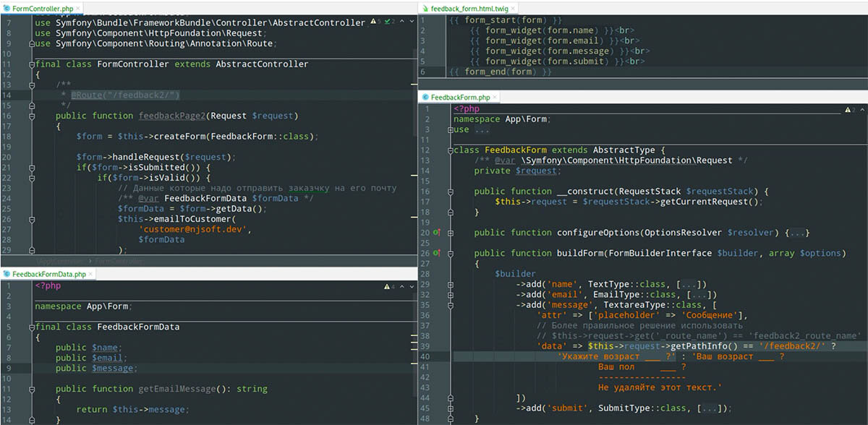The image size is (868, 425).
Task: Close the FeedbackFormData.php tab via its X
Action: (x=91, y=273)
